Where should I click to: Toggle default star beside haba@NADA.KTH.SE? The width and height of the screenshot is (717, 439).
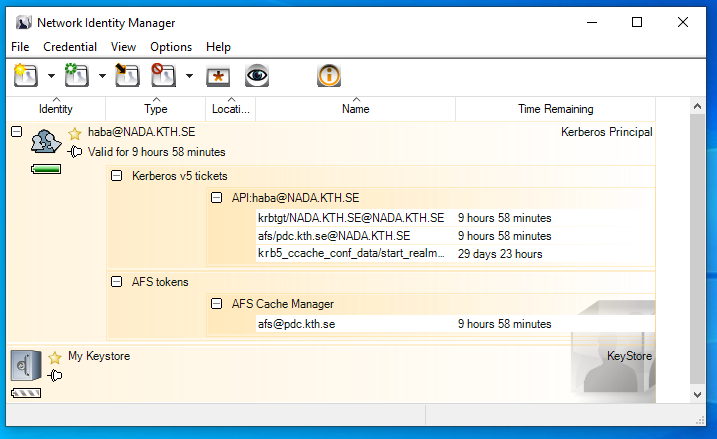click(74, 133)
